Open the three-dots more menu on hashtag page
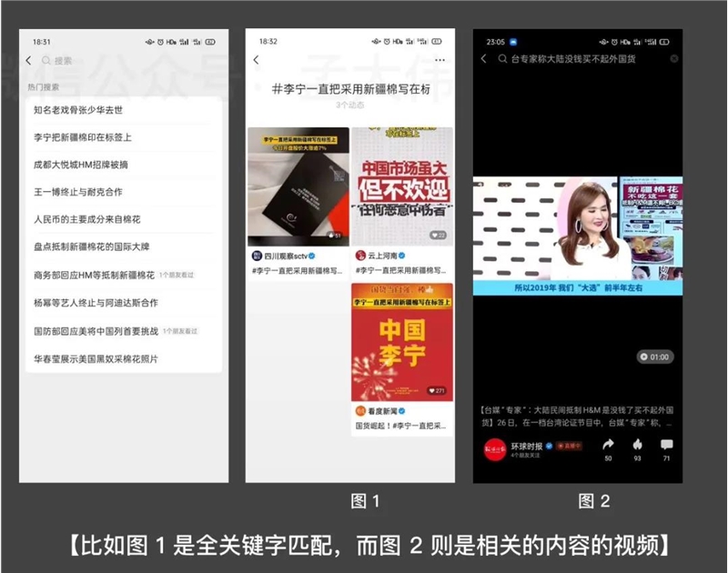 (439, 58)
